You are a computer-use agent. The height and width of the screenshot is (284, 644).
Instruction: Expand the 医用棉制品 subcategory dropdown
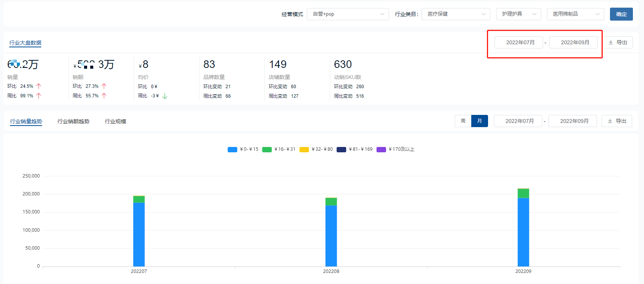575,14
